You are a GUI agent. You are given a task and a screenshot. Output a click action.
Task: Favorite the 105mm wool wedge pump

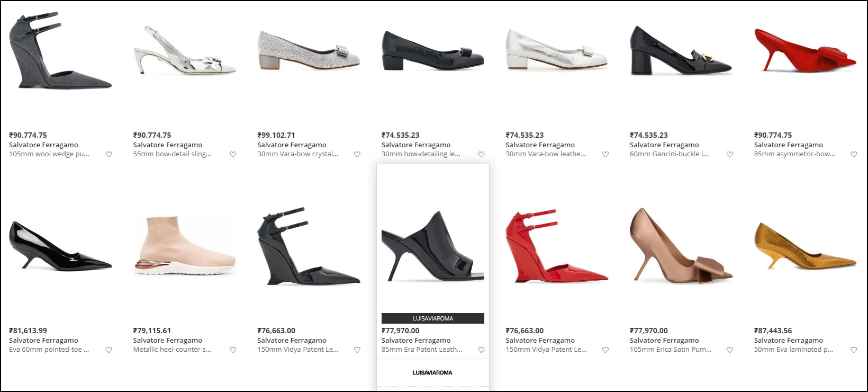108,155
